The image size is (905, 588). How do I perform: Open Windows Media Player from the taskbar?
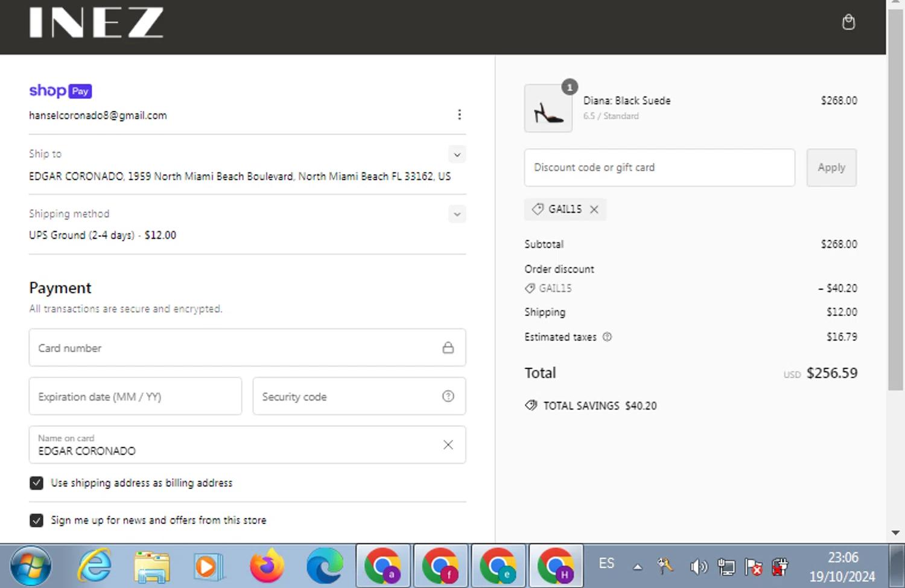pos(209,566)
